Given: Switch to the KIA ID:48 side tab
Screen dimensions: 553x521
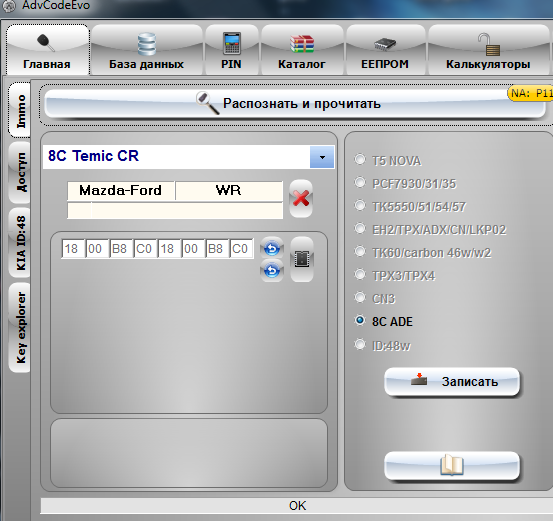Looking at the screenshot, I should tap(20, 243).
